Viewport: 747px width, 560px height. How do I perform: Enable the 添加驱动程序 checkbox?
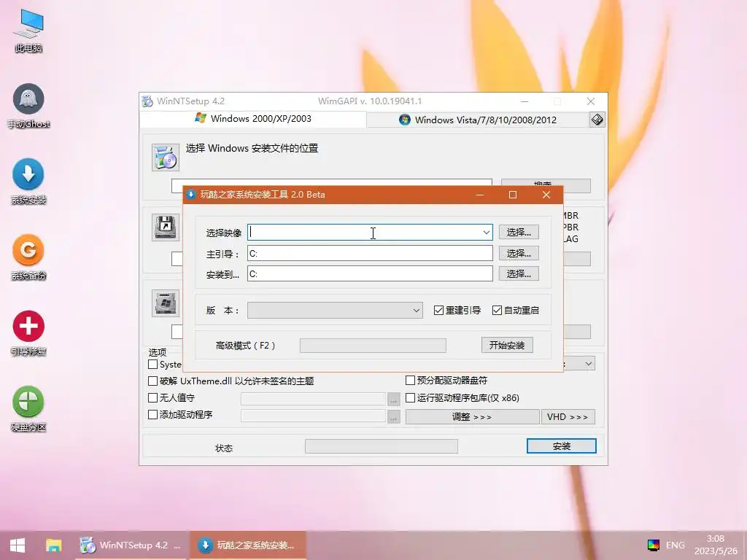153,415
